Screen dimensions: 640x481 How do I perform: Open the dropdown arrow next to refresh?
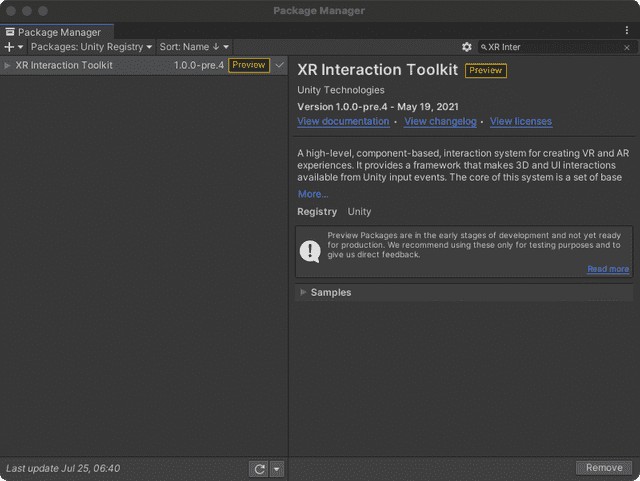click(277, 468)
